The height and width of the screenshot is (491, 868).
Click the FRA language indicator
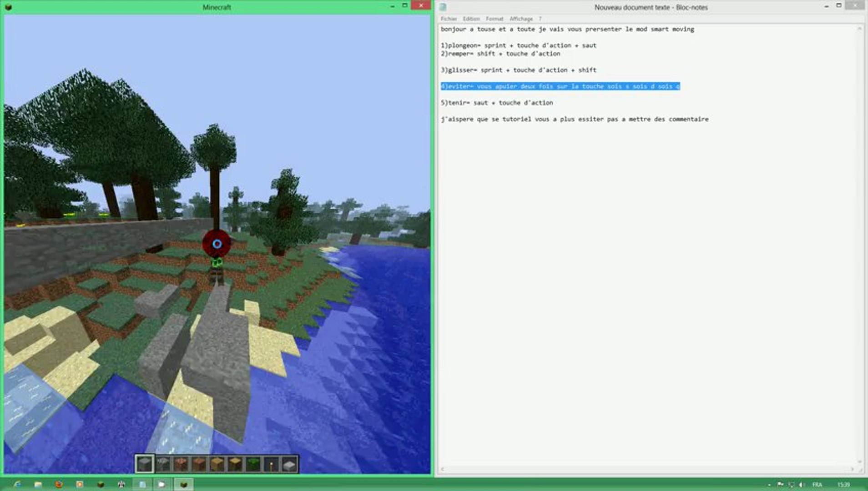[x=817, y=485]
